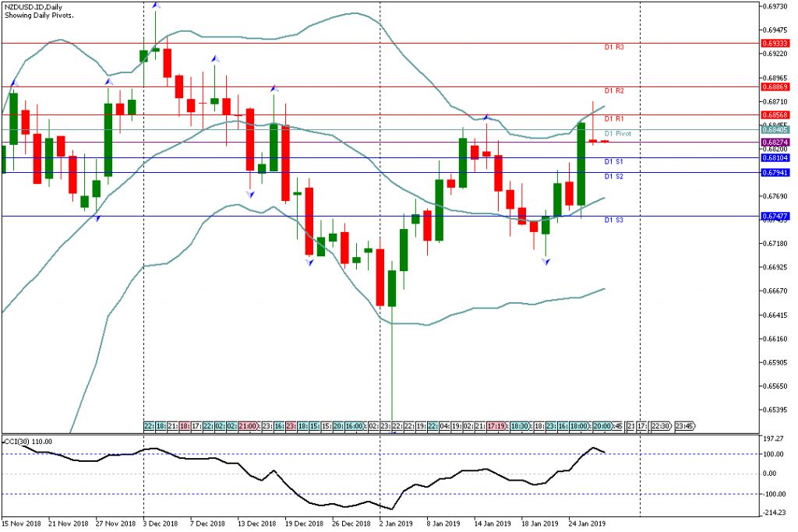Click the NZDUSD.ID,Daily chart title
This screenshot has height=532, width=798.
coord(33,7)
